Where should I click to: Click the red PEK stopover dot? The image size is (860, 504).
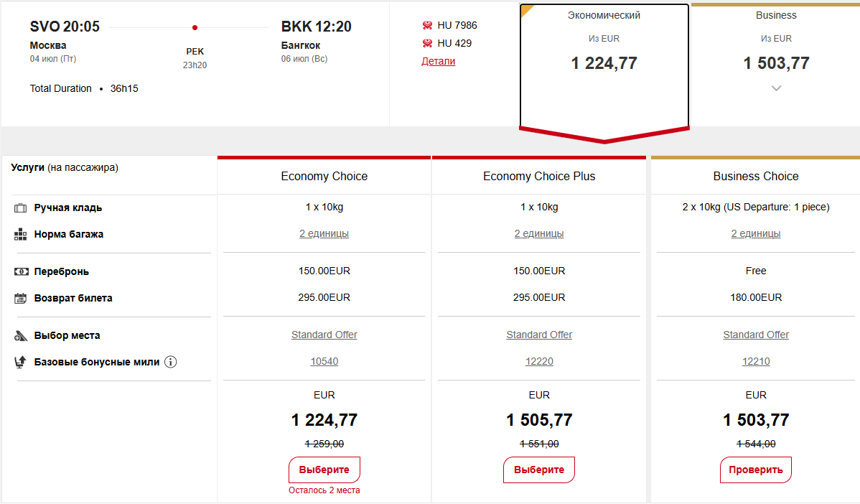click(x=195, y=27)
